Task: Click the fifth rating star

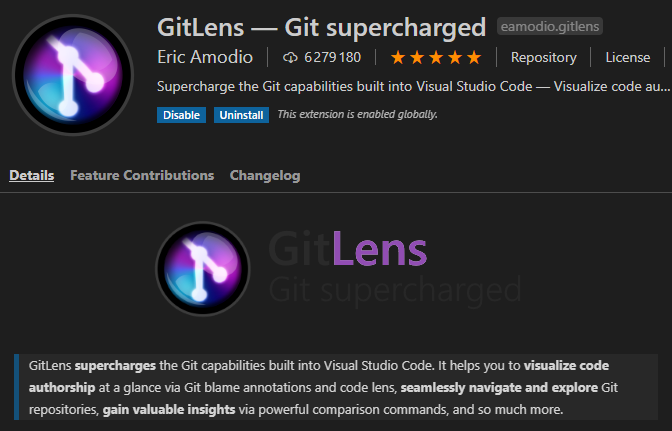Action: point(474,57)
